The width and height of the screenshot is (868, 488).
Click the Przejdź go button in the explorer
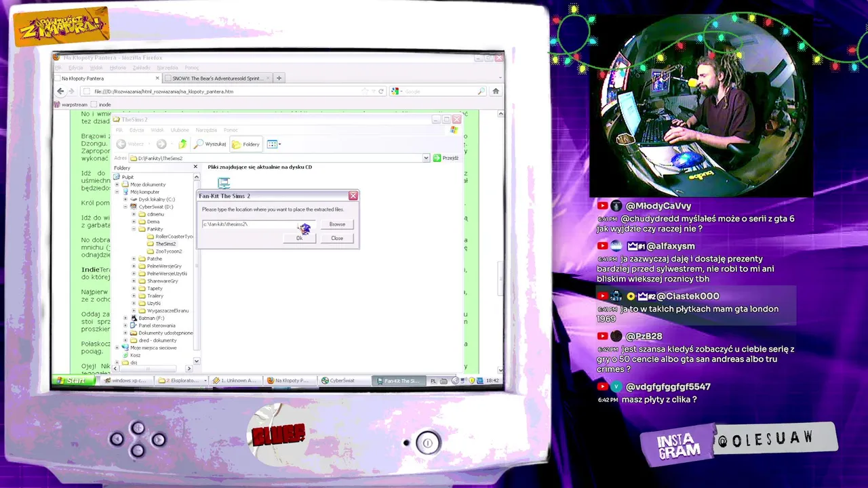pos(446,158)
